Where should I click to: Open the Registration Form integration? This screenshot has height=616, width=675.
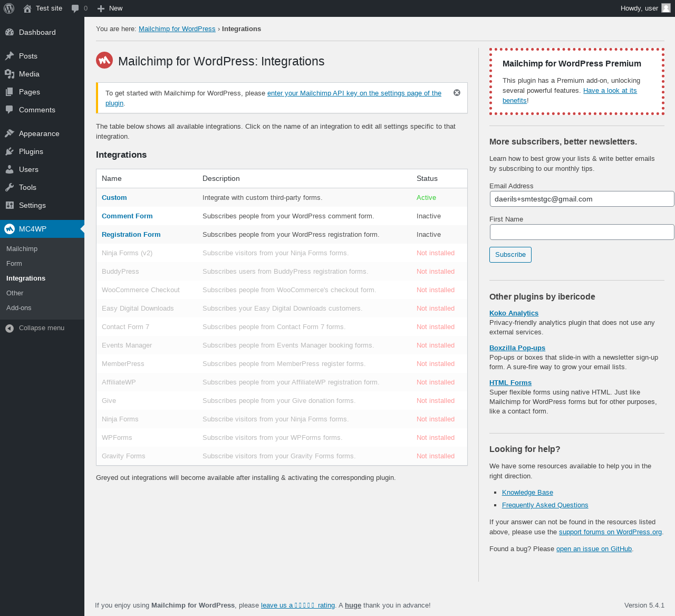point(131,235)
